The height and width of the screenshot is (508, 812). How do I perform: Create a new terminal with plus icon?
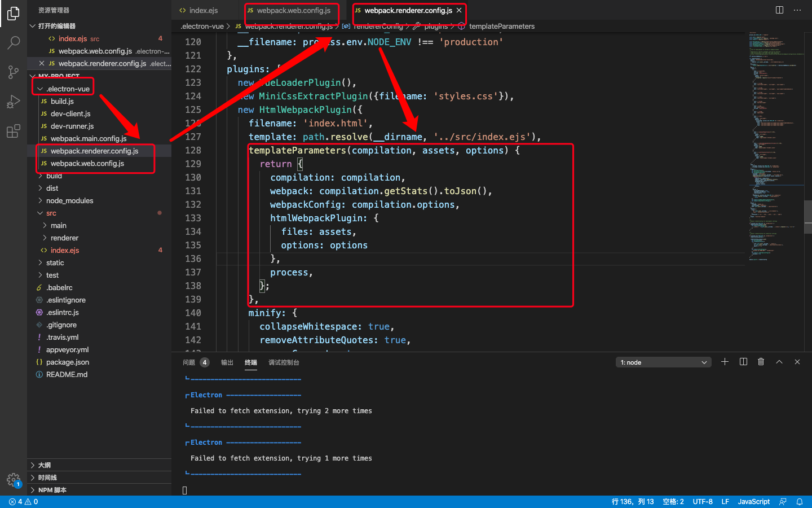tap(725, 362)
